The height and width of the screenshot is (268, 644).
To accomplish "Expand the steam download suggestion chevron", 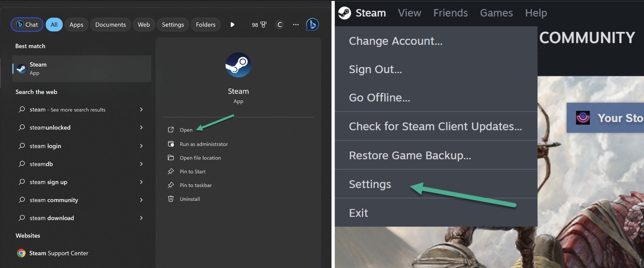I will point(141,218).
